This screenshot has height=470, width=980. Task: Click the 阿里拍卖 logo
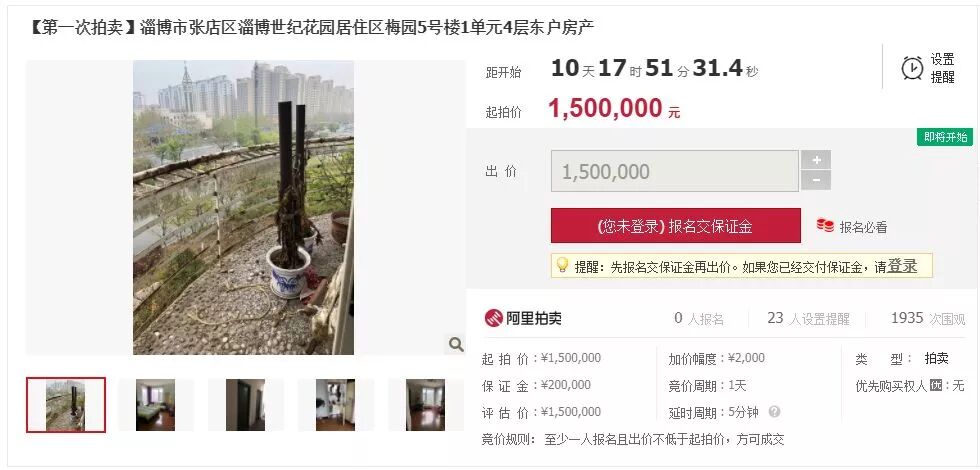(523, 318)
